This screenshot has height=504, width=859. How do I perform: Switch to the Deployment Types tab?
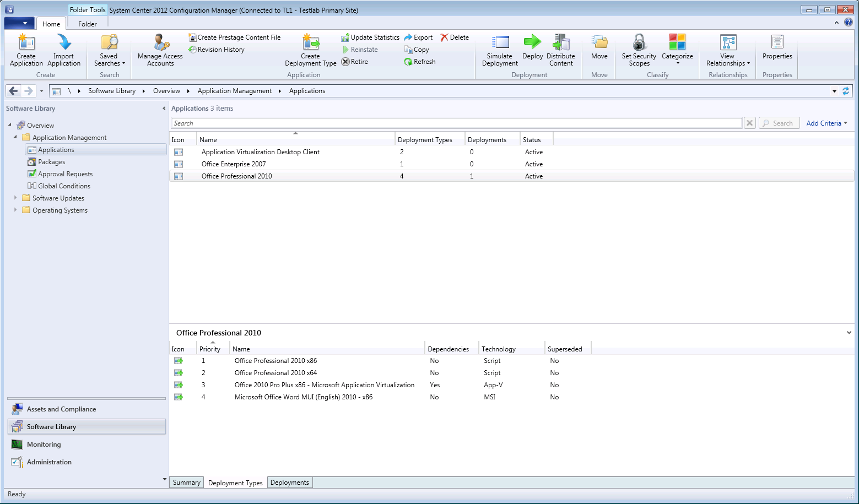click(x=235, y=483)
